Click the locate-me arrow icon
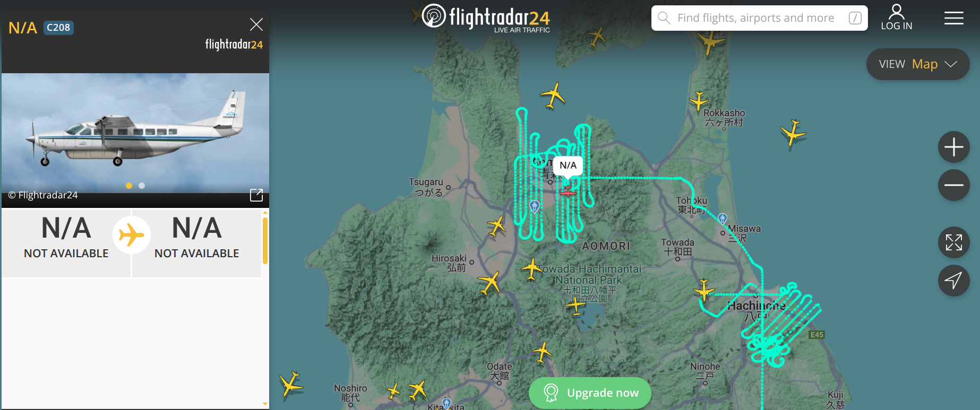 coord(953,281)
